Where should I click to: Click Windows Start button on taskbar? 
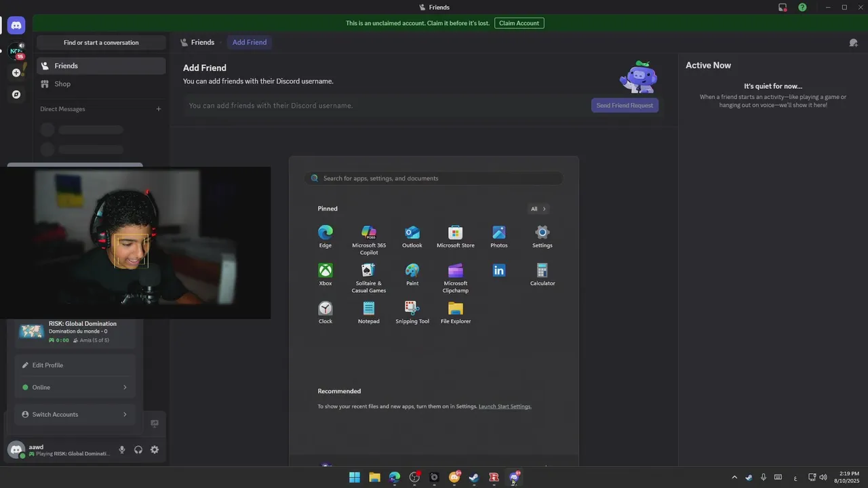pyautogui.click(x=355, y=478)
